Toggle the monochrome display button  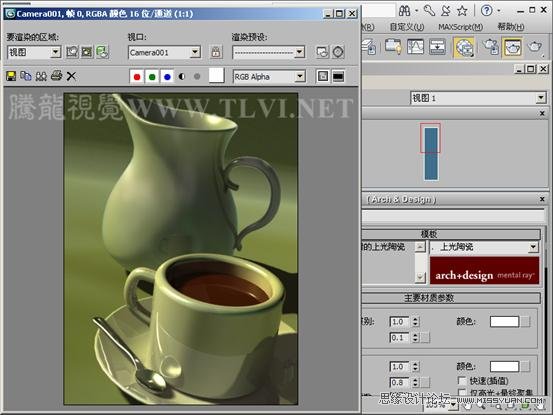coord(197,77)
